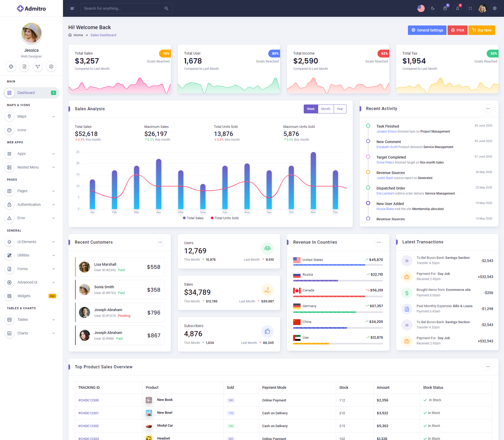Toggle the sidebar hamburger menu icon
The image size is (504, 440).
[72, 8]
